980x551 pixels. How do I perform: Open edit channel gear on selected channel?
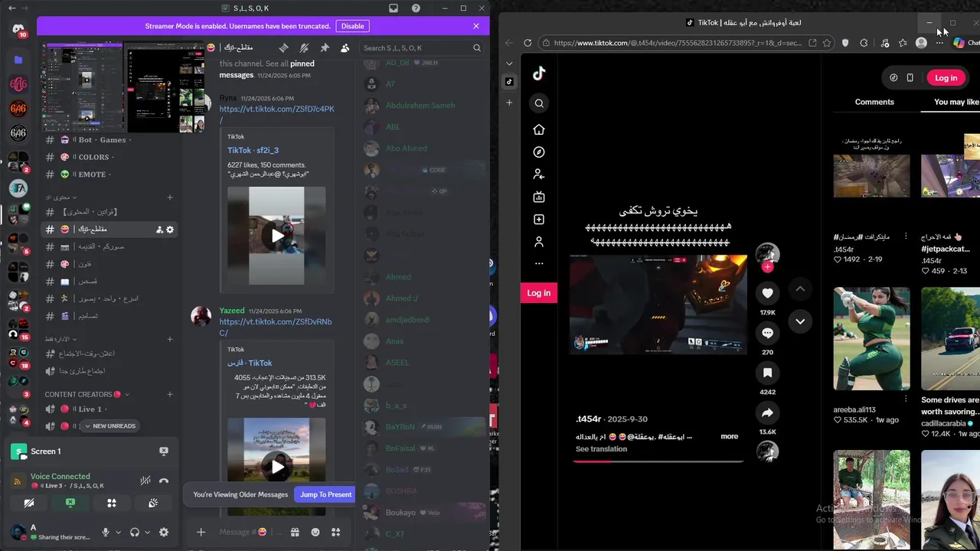(170, 230)
